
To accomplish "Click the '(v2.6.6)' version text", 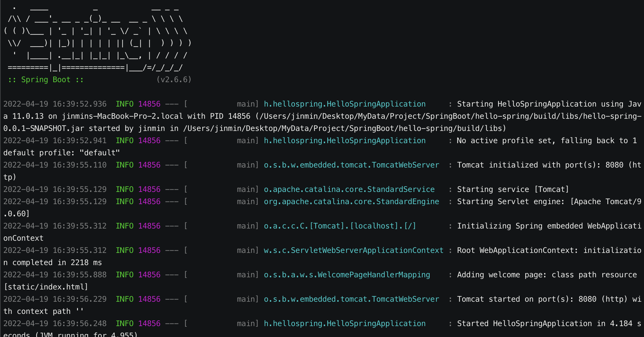I will (x=174, y=80).
